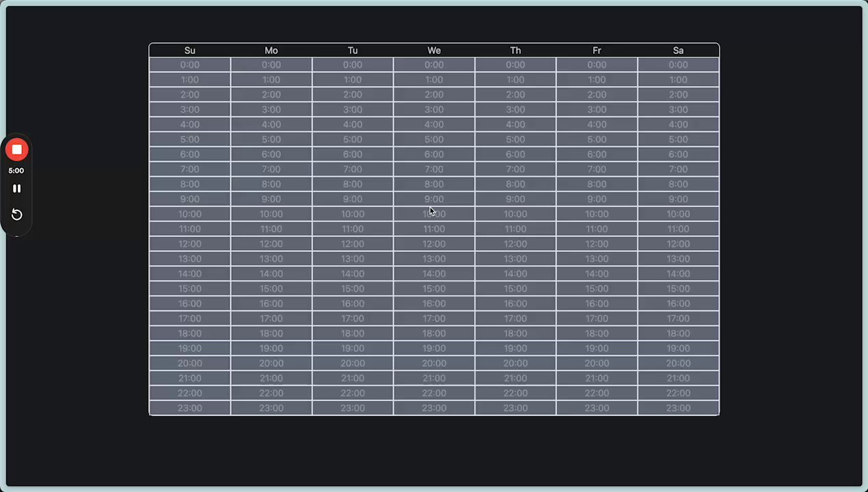Pick the 21:00 cell under Th
Image resolution: width=868 pixels, height=492 pixels.
(x=515, y=379)
